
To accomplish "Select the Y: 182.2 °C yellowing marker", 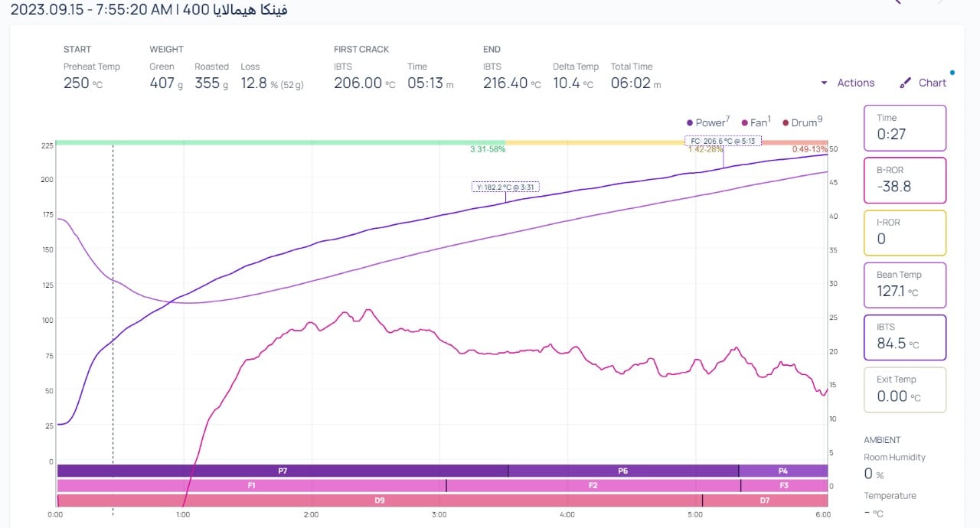I will [x=505, y=187].
